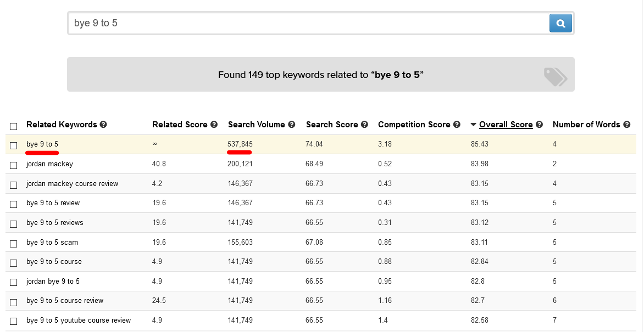
Task: Sort table by Search Volume header
Action: coord(256,125)
